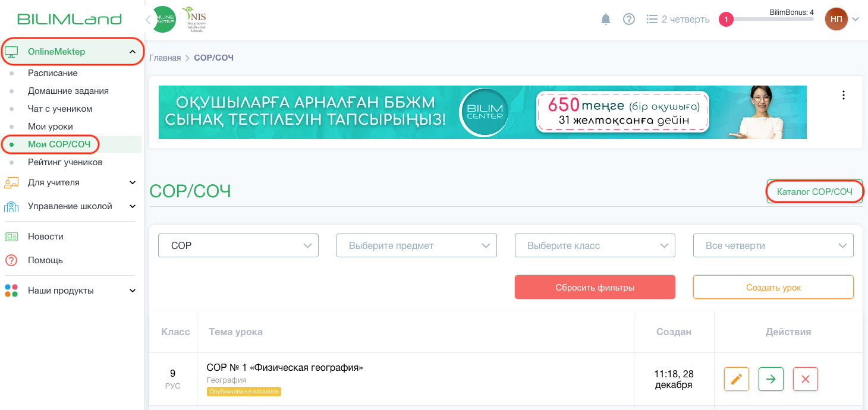Click the 11:18, 28 декабря date cell
Screen dimensions: 868x410
tap(674, 379)
